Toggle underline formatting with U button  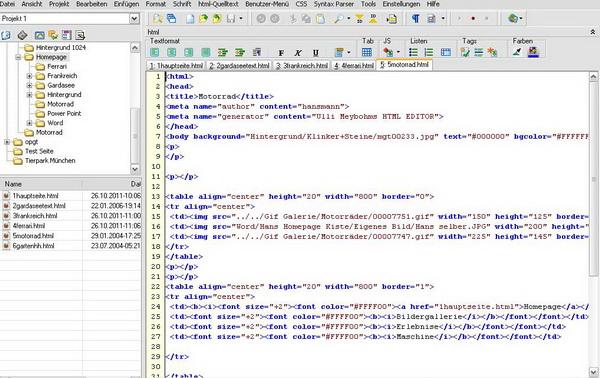316,53
